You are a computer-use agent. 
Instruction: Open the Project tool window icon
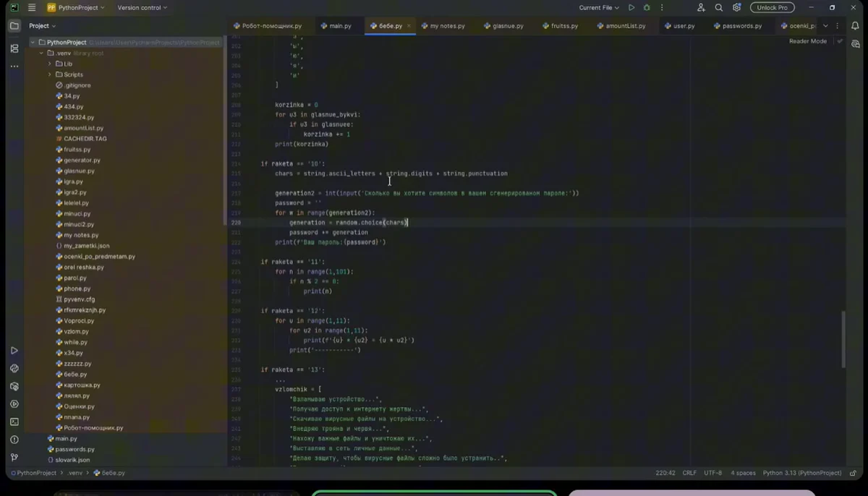pos(14,26)
